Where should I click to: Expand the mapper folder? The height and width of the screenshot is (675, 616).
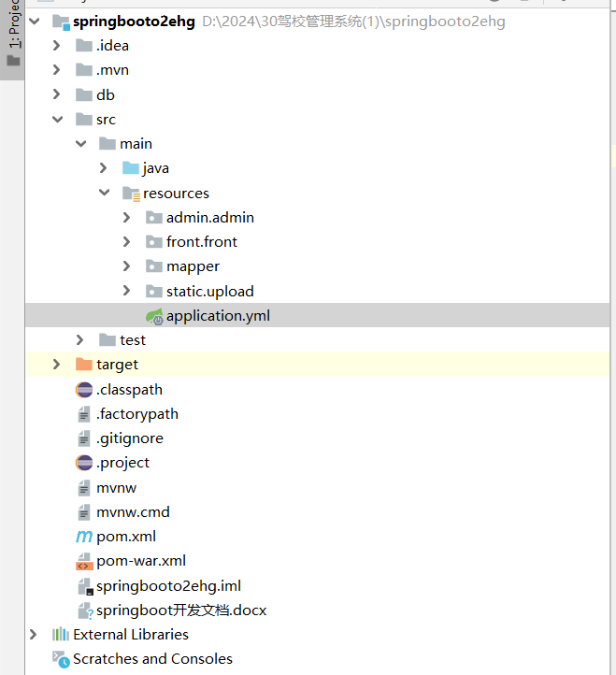click(127, 266)
